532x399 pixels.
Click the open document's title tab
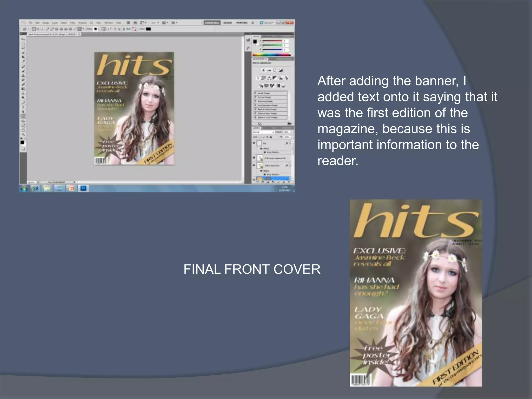[54, 34]
